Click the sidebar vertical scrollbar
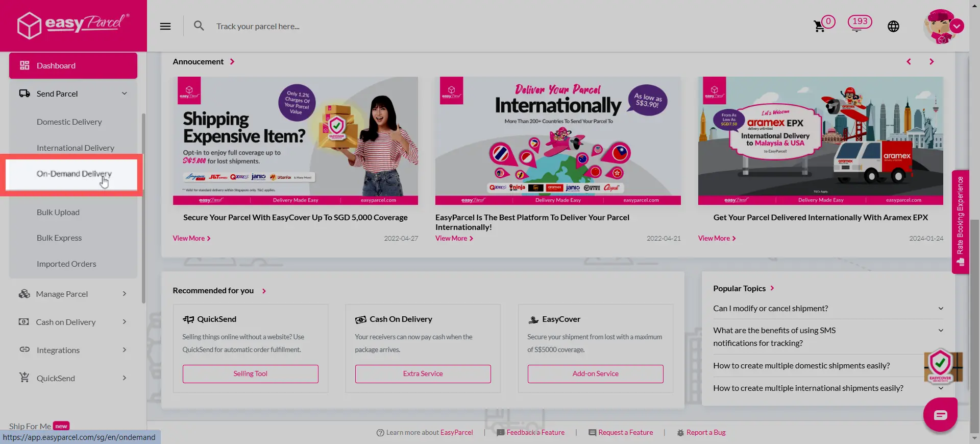The height and width of the screenshot is (444, 980). [x=143, y=208]
